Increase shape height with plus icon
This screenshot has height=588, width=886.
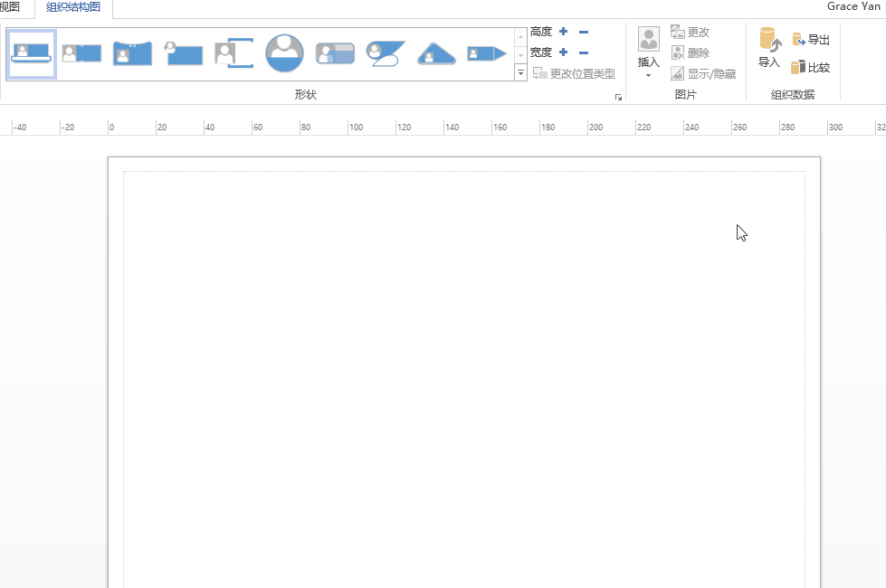point(563,32)
